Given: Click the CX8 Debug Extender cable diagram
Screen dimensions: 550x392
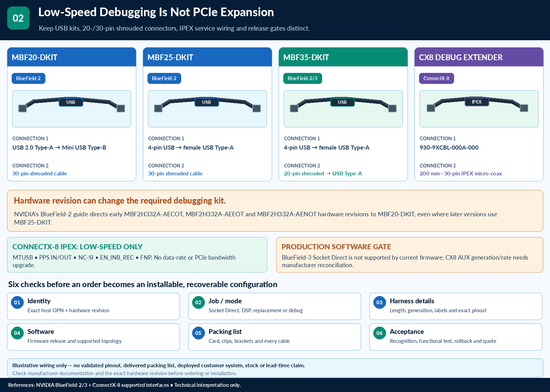Looking at the screenshot, I should coord(479,109).
